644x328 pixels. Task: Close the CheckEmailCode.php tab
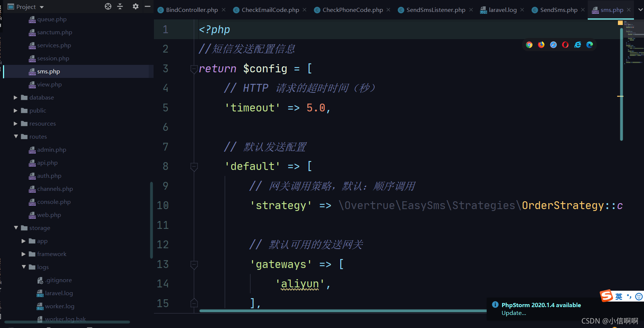(304, 10)
